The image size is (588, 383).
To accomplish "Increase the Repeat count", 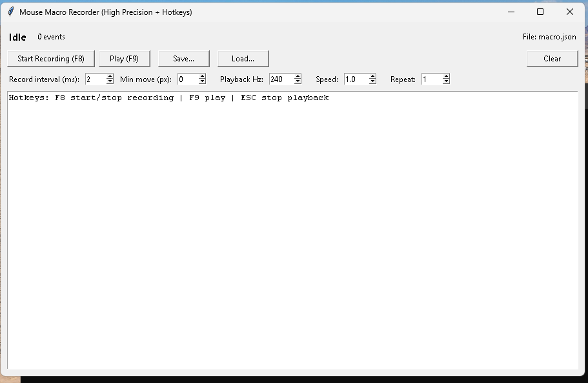I will click(x=445, y=76).
